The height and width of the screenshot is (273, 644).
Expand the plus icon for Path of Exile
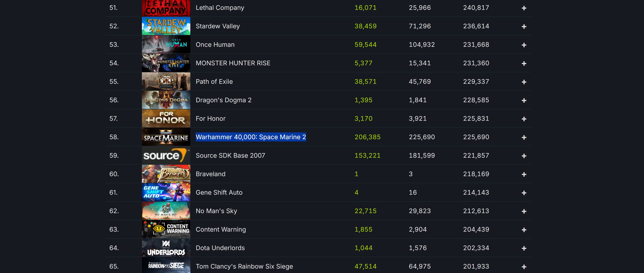[524, 82]
